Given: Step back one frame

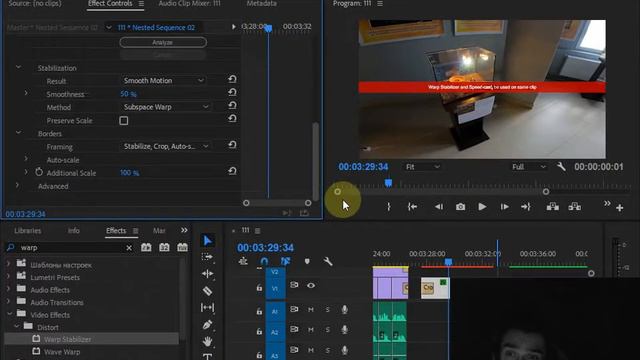Looking at the screenshot, I should [439, 207].
